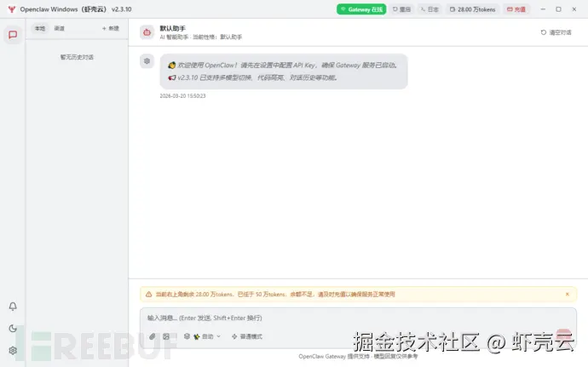Click the timestamp 2026-03-20 15:50:23
588x367 pixels.
182,96
